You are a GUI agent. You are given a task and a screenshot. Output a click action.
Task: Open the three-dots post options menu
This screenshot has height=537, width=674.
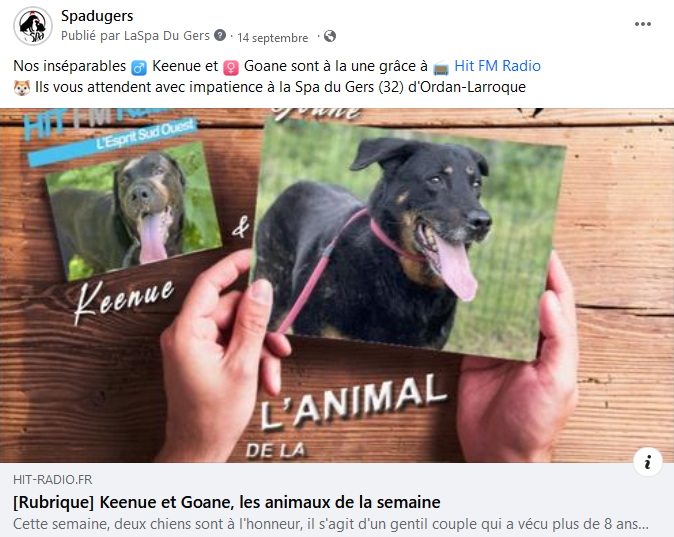(x=643, y=24)
